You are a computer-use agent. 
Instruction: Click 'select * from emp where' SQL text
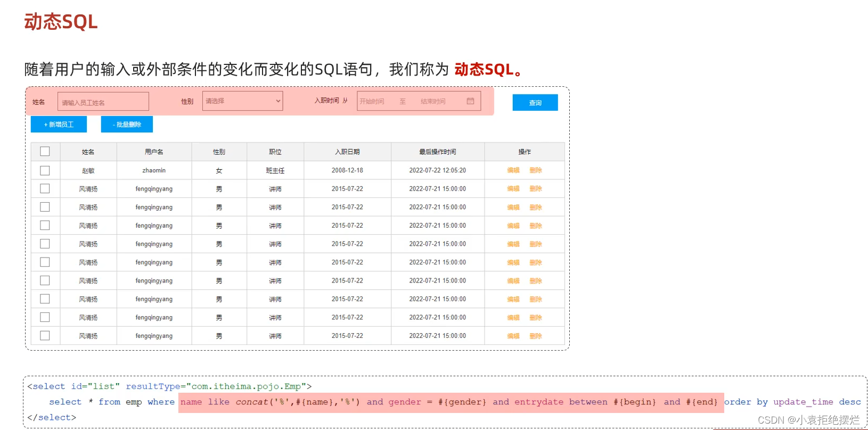click(112, 402)
